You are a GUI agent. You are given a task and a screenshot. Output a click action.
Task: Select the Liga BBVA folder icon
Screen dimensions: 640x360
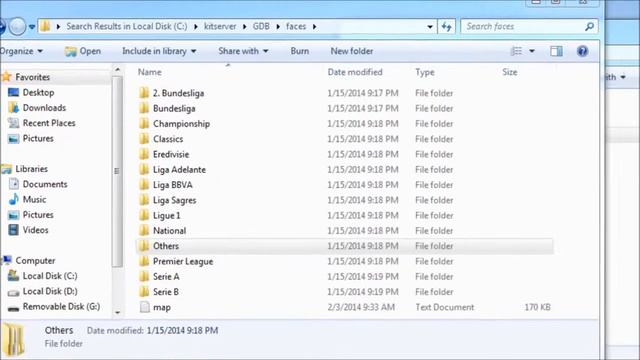tap(144, 185)
